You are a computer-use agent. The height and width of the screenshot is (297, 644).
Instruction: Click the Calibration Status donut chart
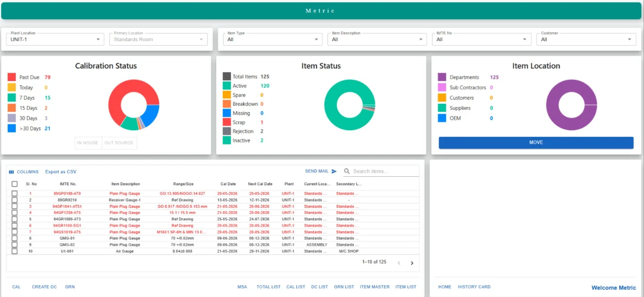(x=134, y=105)
